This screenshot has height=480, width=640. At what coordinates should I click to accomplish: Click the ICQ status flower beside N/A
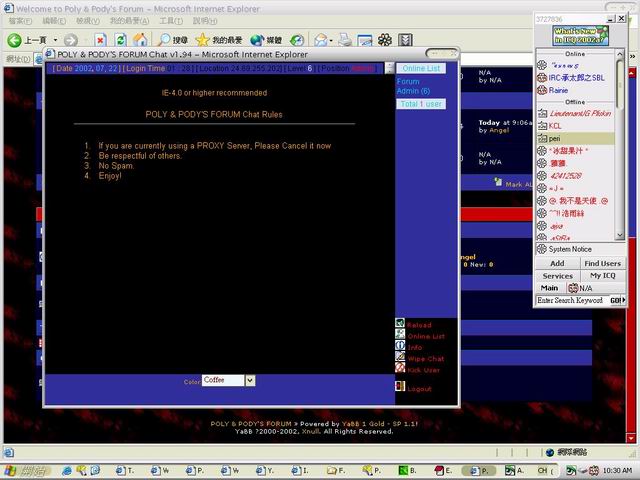(573, 288)
